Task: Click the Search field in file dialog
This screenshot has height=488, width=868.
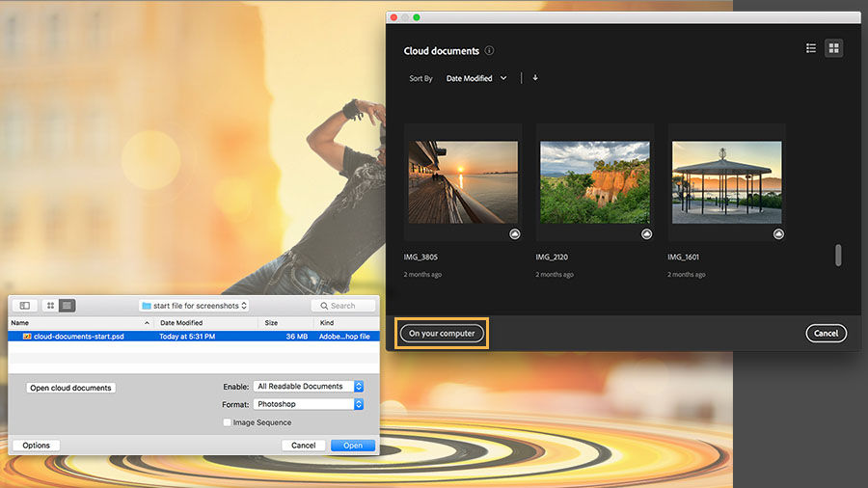Action: 343,306
